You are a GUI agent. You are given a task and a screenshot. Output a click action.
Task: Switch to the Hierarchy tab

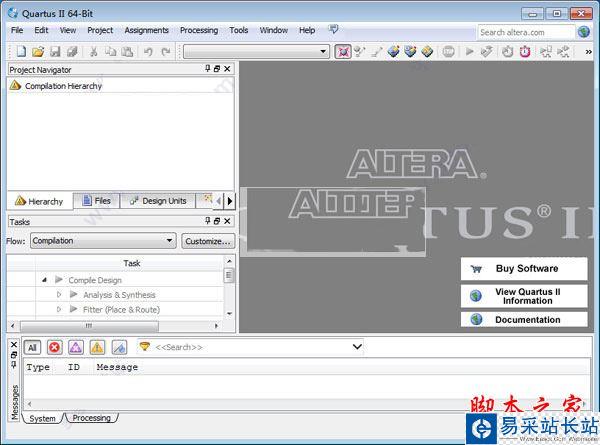[x=39, y=201]
